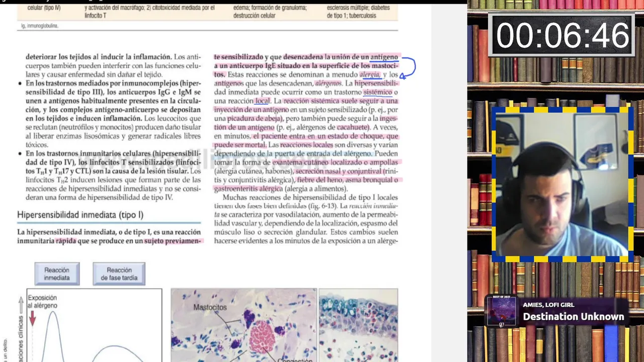The width and height of the screenshot is (644, 362).
Task: Click the lofi album cover art
Action: 501,311
